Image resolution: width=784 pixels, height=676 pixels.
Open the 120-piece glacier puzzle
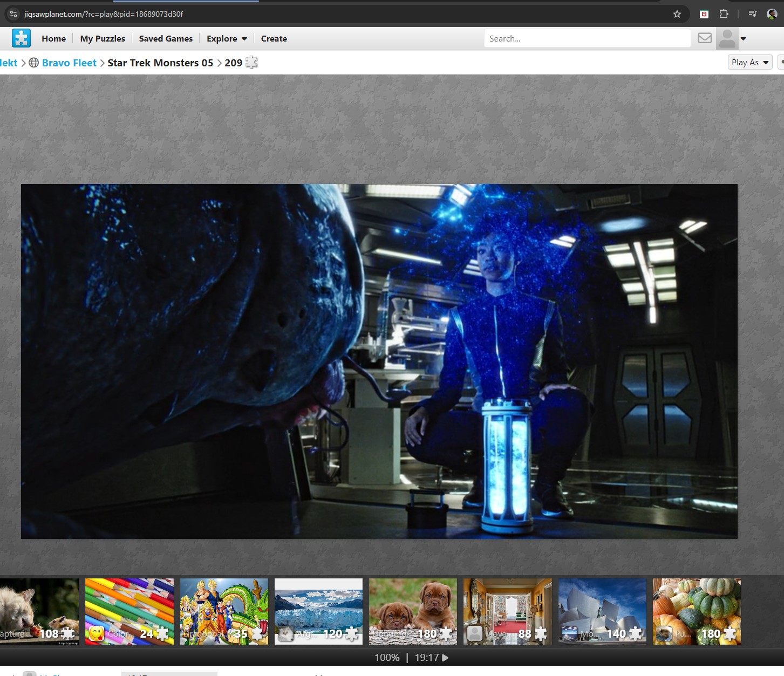click(x=318, y=611)
